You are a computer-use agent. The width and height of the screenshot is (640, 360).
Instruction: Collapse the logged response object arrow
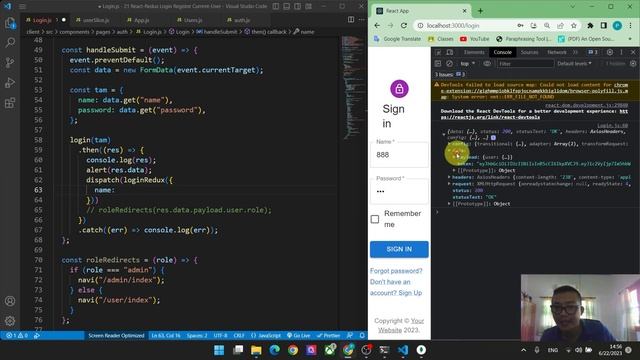tap(444, 133)
